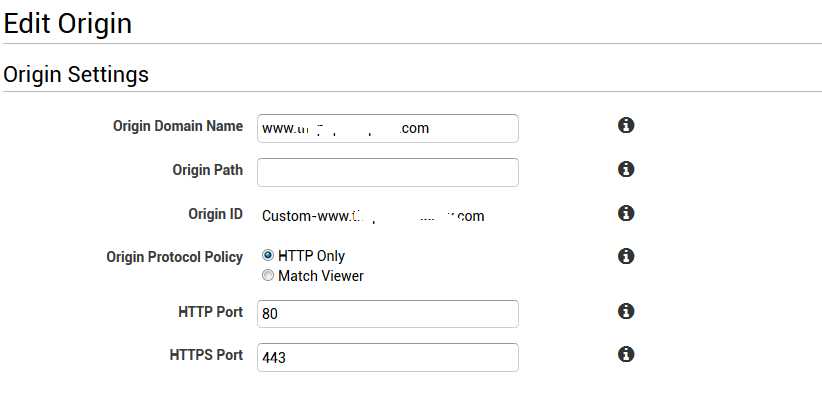Focus the HTTPS Port field showing 443
The image size is (822, 407).
[387, 357]
